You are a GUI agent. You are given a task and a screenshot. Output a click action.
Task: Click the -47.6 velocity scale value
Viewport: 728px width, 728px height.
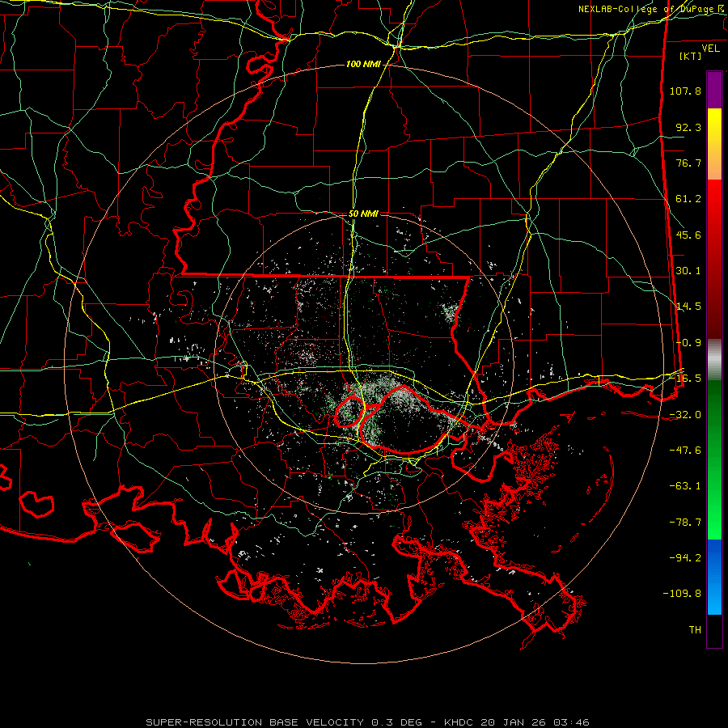click(685, 451)
